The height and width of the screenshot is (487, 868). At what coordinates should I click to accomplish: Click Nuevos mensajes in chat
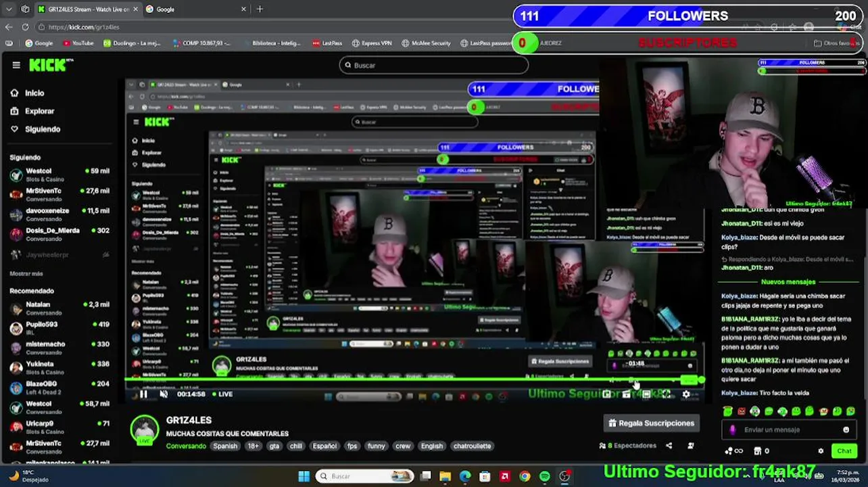click(788, 282)
